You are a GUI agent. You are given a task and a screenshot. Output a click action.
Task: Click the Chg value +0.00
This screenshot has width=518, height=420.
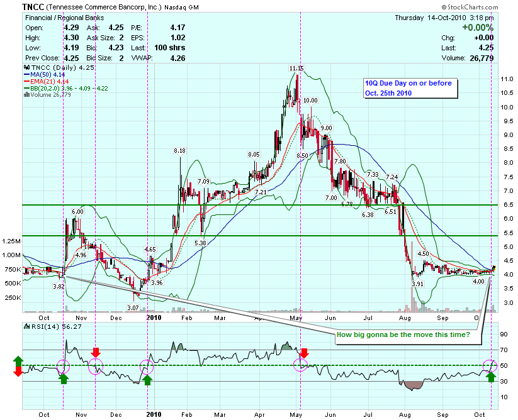coord(483,38)
